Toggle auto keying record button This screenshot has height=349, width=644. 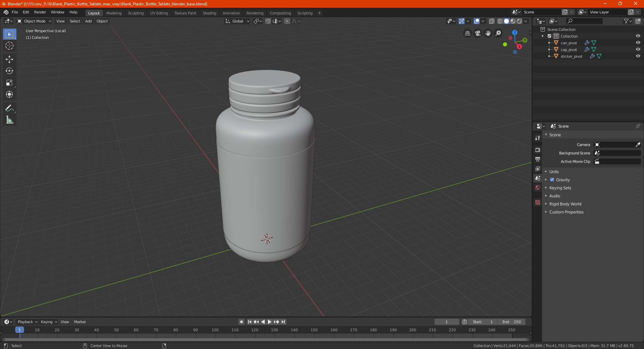coord(241,322)
